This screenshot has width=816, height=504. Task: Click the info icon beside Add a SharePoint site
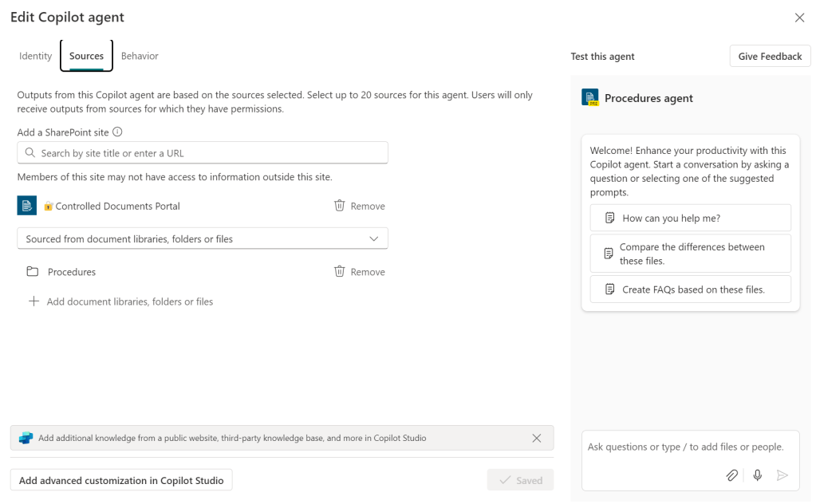[117, 132]
